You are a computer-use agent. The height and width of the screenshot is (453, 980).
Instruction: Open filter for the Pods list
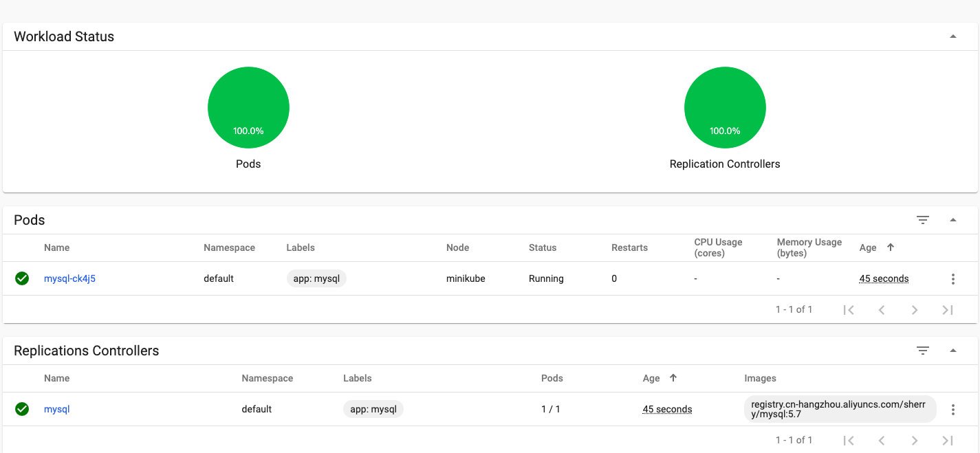923,220
